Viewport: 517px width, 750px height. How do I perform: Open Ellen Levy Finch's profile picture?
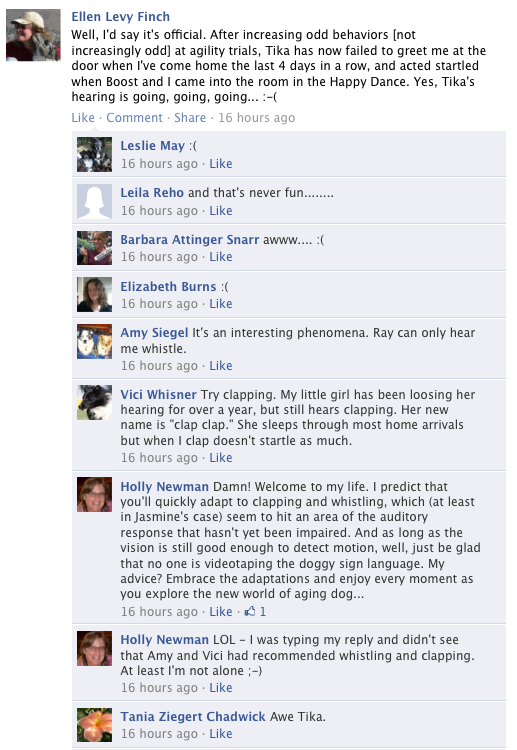(x=33, y=35)
